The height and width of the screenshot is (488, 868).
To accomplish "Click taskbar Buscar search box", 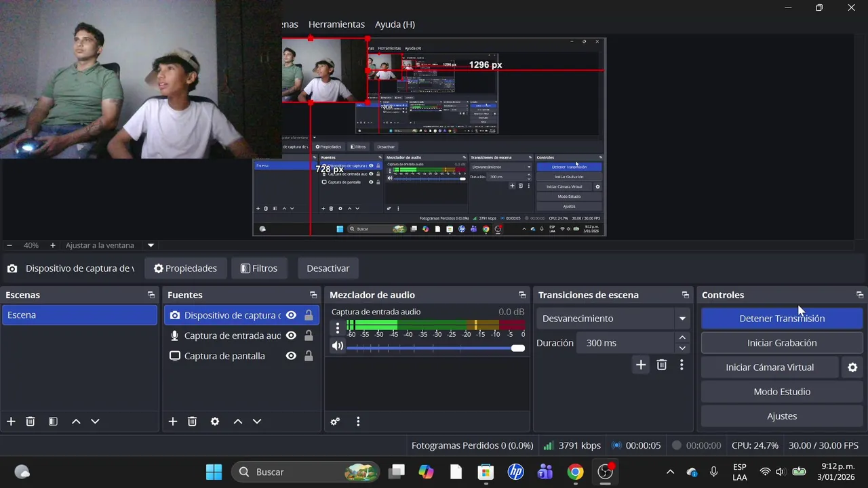I will pyautogui.click(x=307, y=472).
